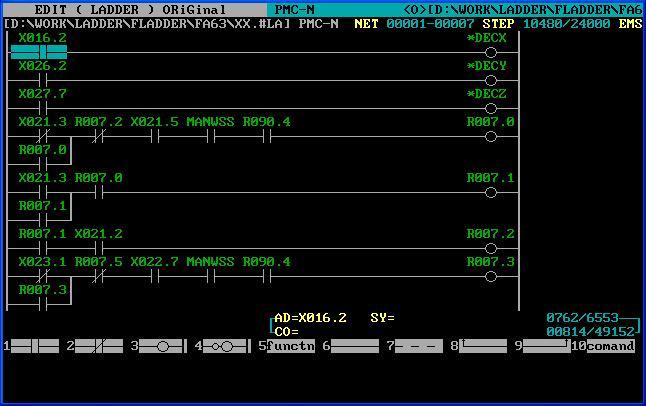Screen dimensions: 646x406
Task: Open the comand soft key 10
Action: [x=611, y=346]
